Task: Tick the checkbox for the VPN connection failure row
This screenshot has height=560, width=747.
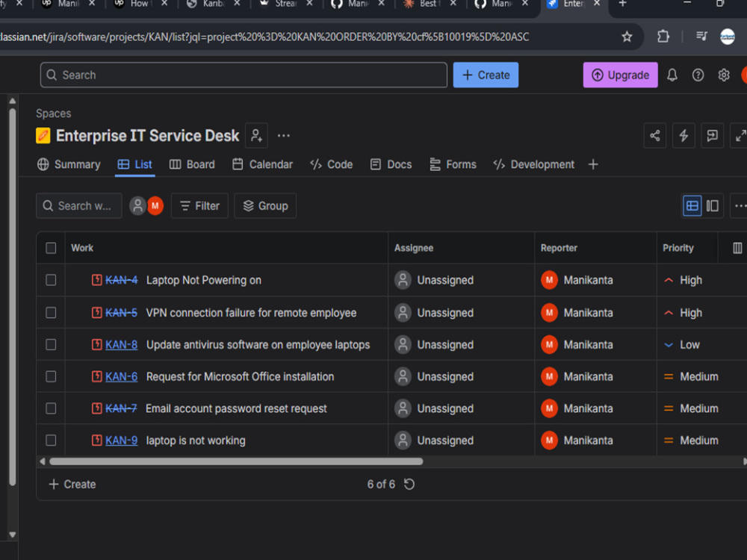Action: coord(51,313)
